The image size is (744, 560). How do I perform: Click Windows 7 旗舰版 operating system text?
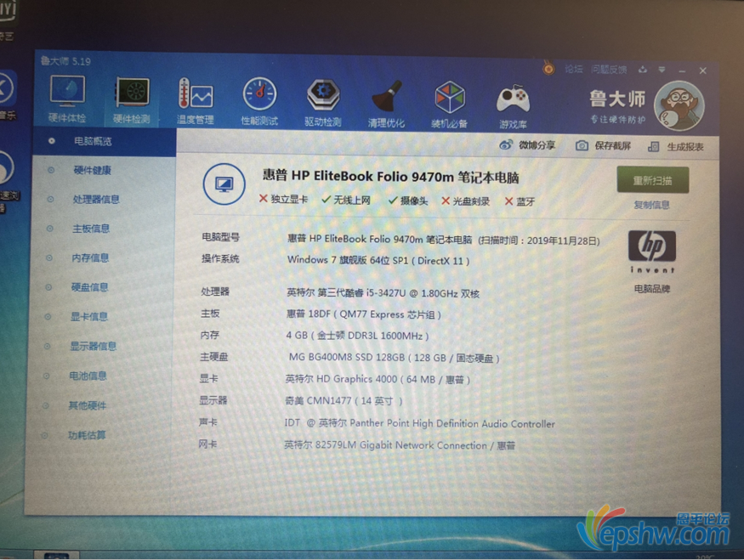(x=378, y=260)
